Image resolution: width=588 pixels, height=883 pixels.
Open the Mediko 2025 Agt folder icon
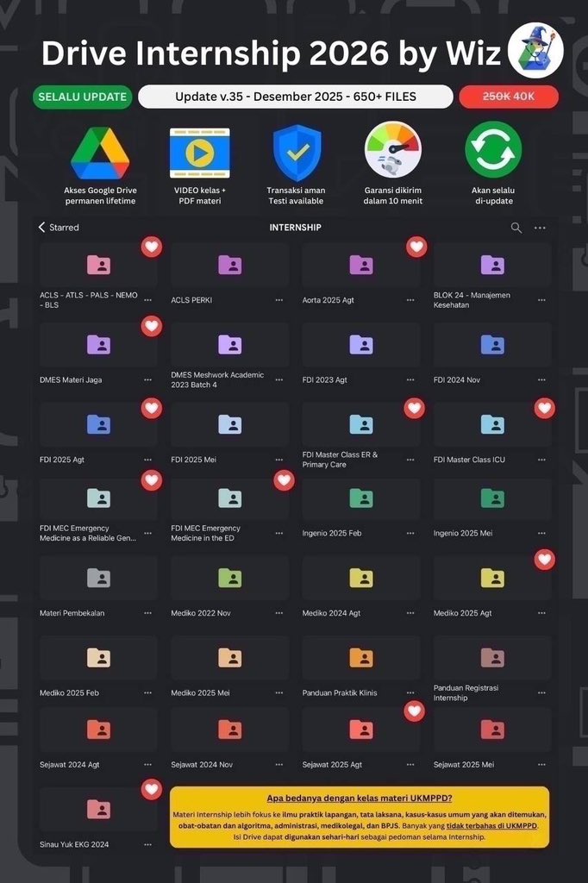click(492, 578)
